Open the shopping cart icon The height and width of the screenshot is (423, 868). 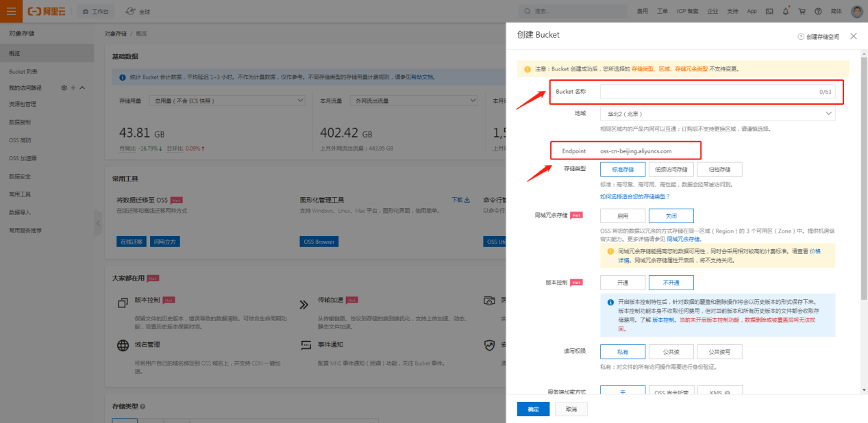click(802, 12)
